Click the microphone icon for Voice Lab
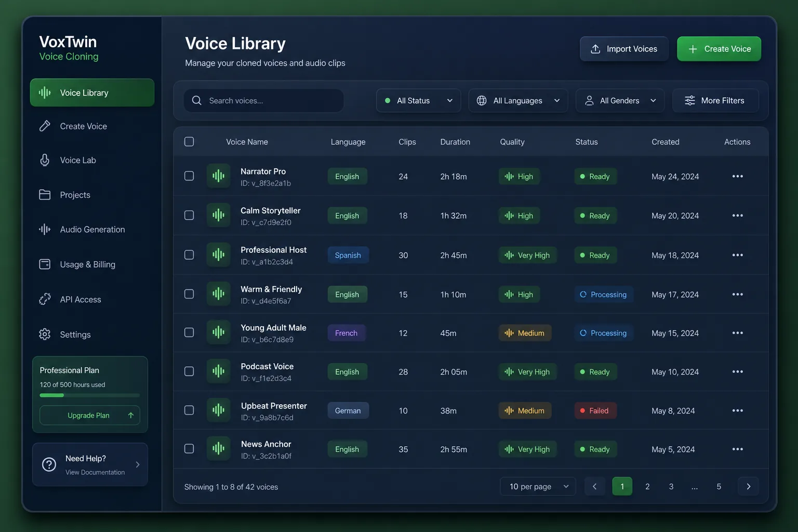 pyautogui.click(x=45, y=160)
